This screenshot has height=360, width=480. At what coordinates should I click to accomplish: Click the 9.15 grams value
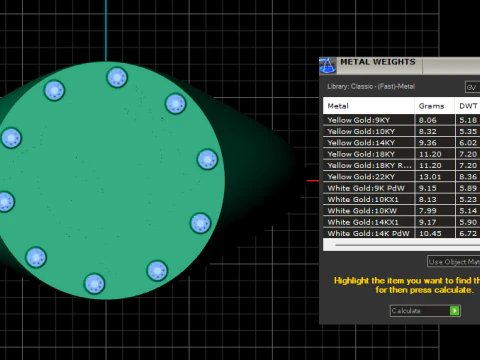point(428,188)
